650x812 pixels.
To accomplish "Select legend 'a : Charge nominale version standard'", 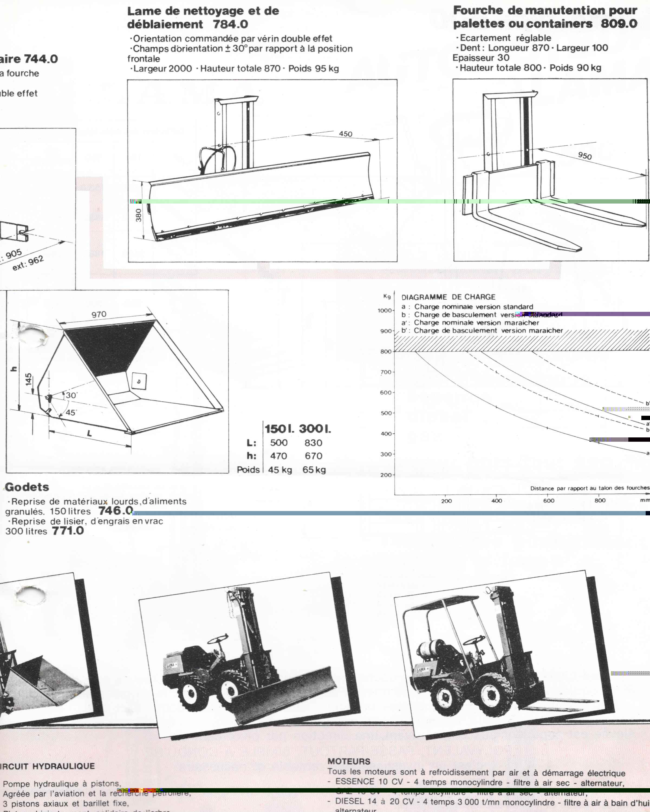I will [467, 307].
